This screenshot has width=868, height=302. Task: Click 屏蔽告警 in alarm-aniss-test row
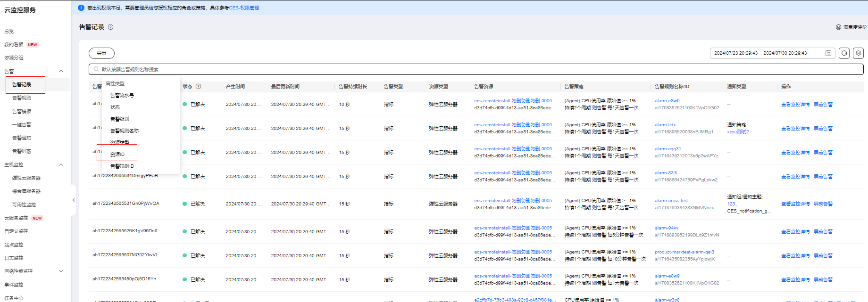[823, 204]
